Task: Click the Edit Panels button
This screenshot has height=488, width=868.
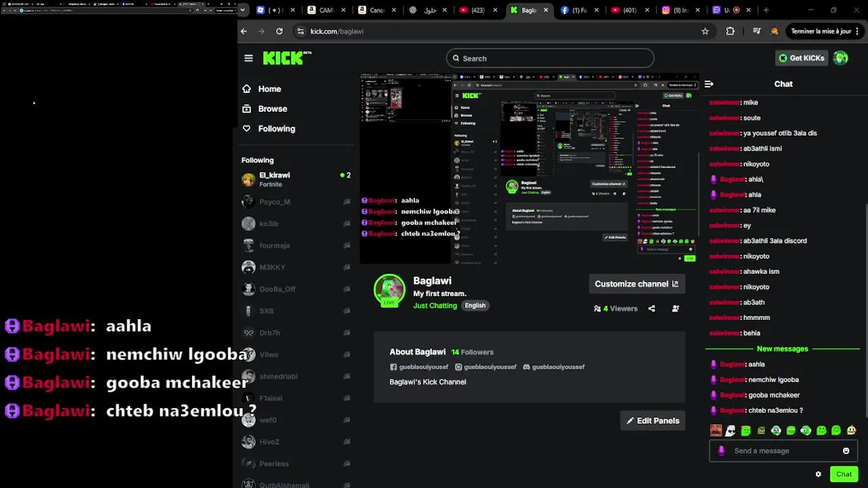Action: click(652, 421)
